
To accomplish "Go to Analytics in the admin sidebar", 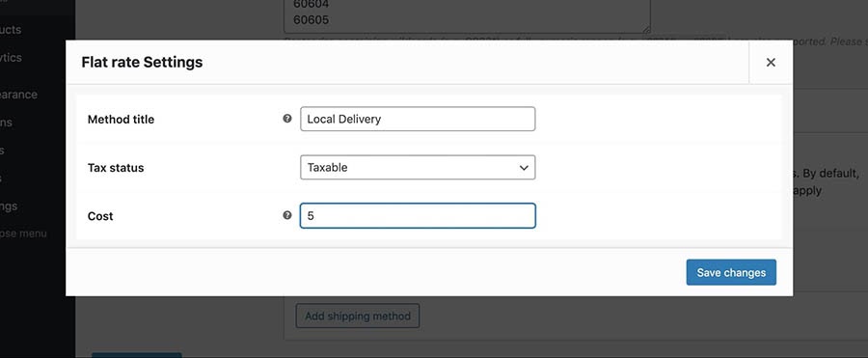I will point(11,58).
